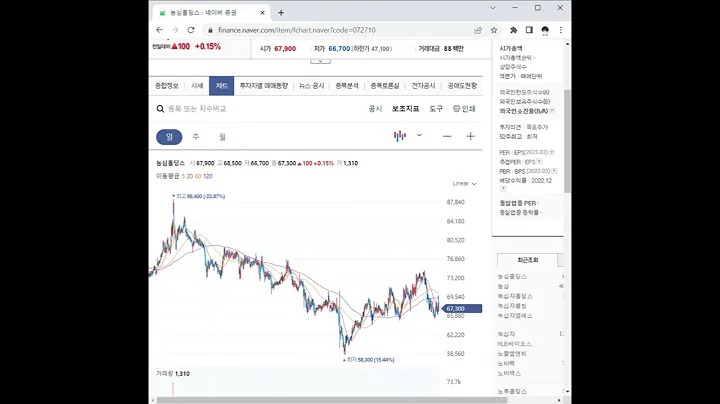Click the 20-day moving average label
This screenshot has width=720, height=404.
point(190,176)
